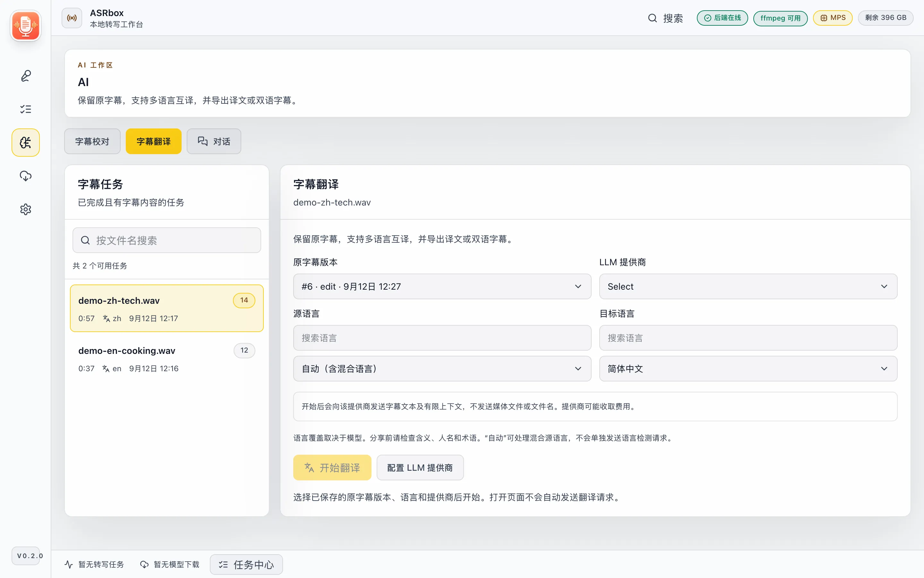The image size is (924, 578).
Task: Click the 开始翻译 button
Action: click(x=332, y=468)
